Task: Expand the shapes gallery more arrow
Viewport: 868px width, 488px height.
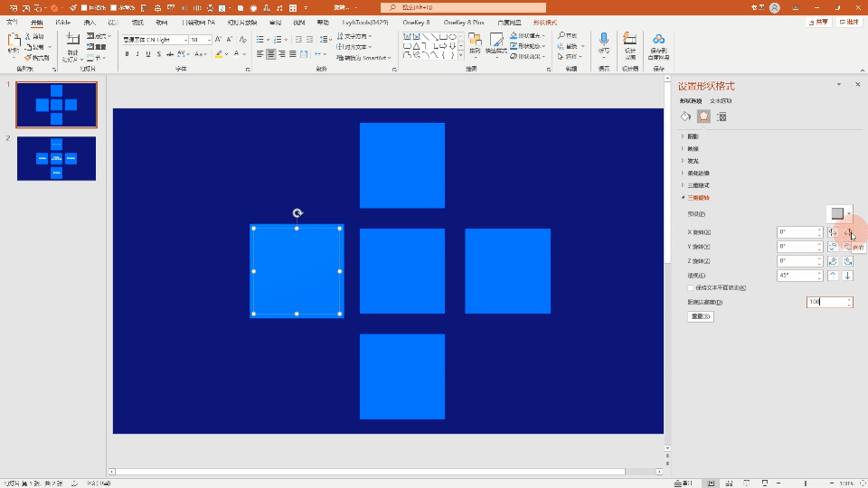Action: click(460, 55)
